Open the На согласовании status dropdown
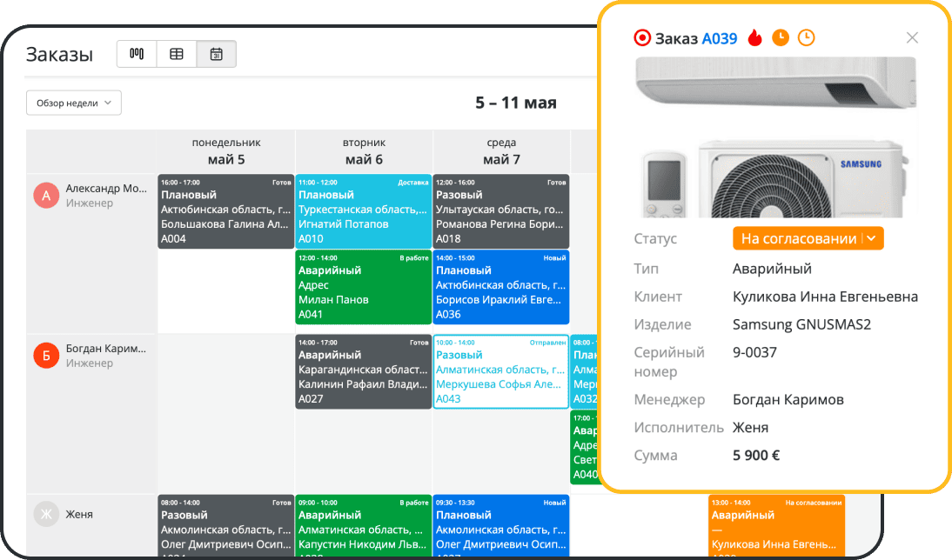This screenshot has width=952, height=560. coord(796,238)
